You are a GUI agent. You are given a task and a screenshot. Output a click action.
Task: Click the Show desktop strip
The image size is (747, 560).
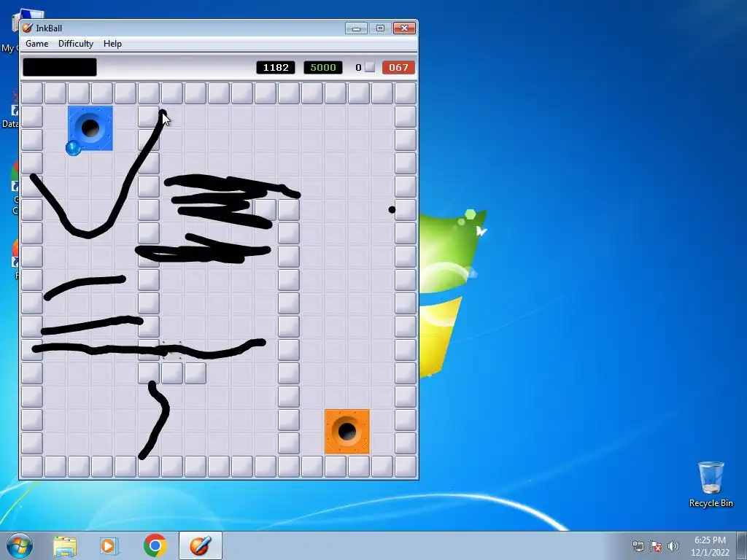point(742,545)
